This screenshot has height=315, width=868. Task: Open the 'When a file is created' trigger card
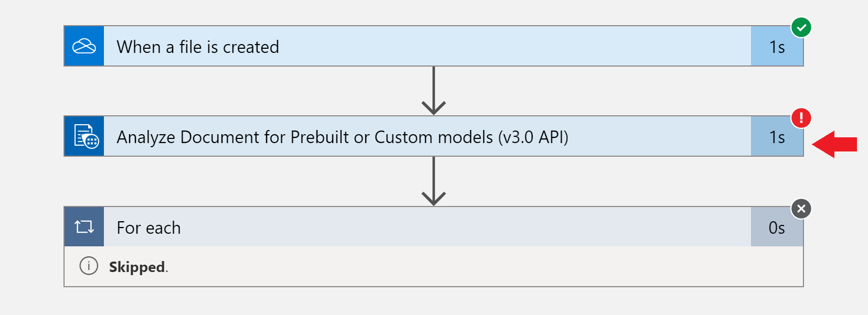pos(367,47)
